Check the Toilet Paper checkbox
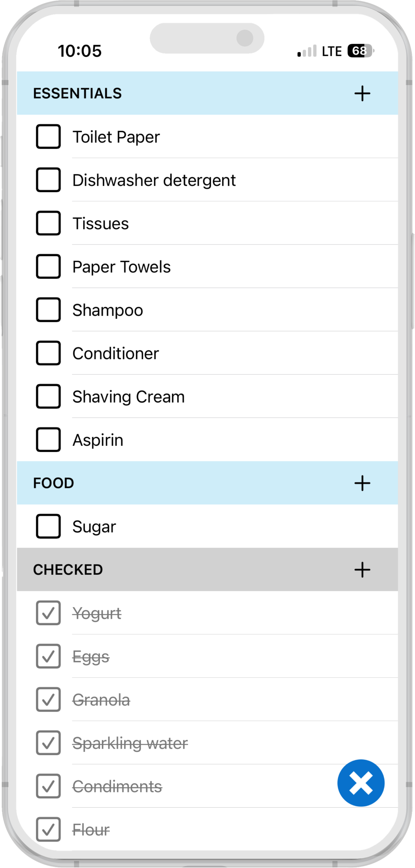 tap(48, 137)
